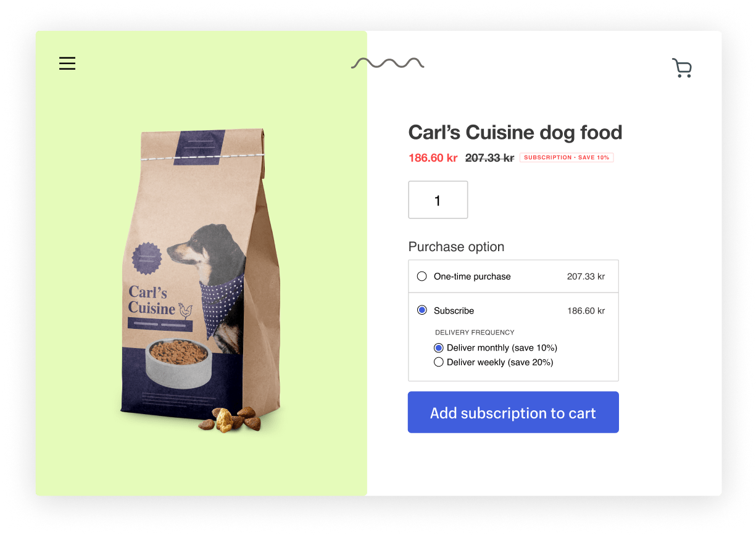Image resolution: width=756 pixels, height=535 pixels.
Task: Click the quantity input field
Action: click(438, 200)
